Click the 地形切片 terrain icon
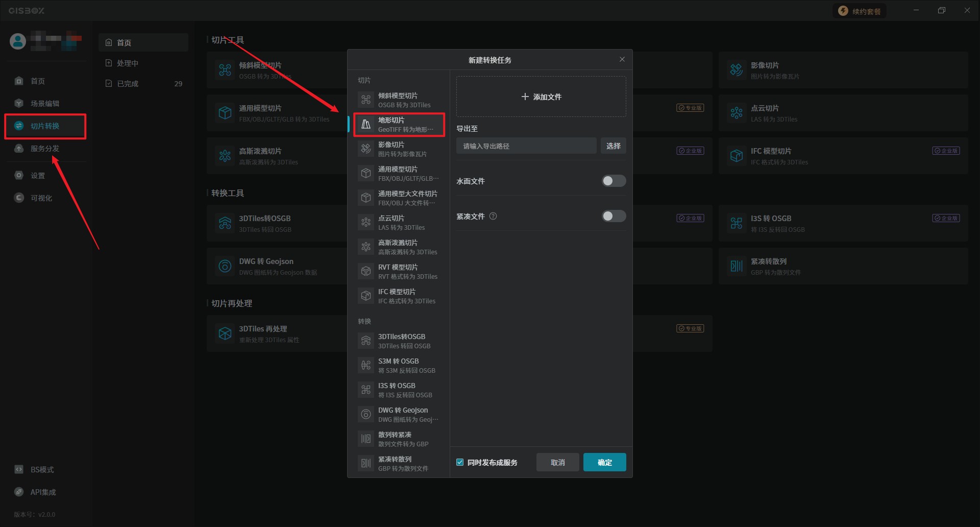This screenshot has height=527, width=980. pyautogui.click(x=366, y=125)
